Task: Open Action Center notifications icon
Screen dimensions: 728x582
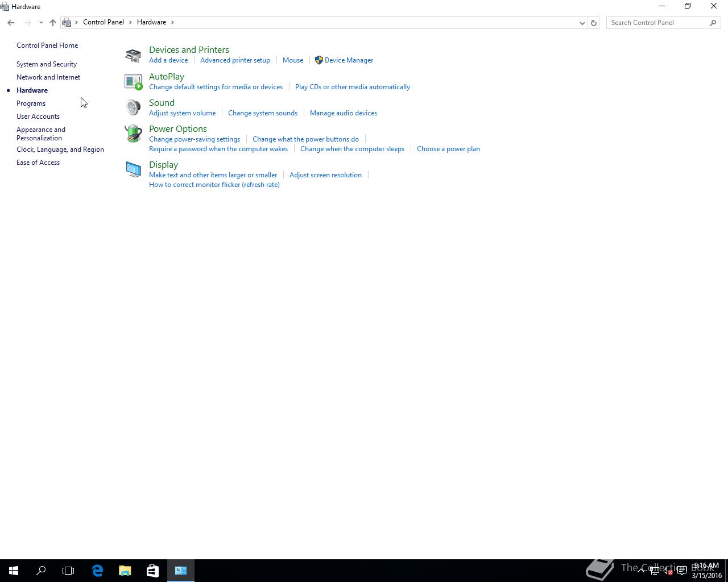Action: (682, 571)
